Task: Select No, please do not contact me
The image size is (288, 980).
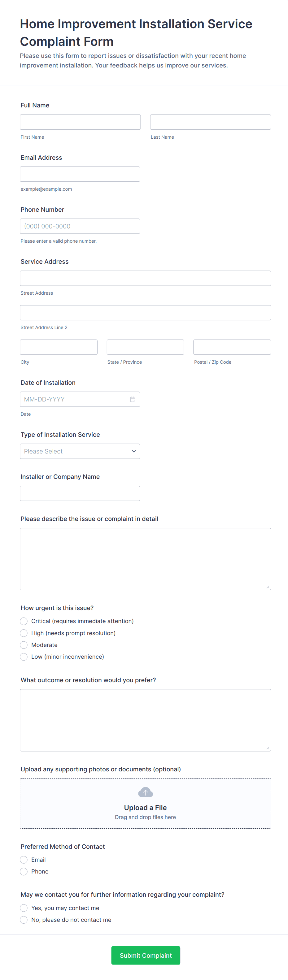Action: pos(24,920)
